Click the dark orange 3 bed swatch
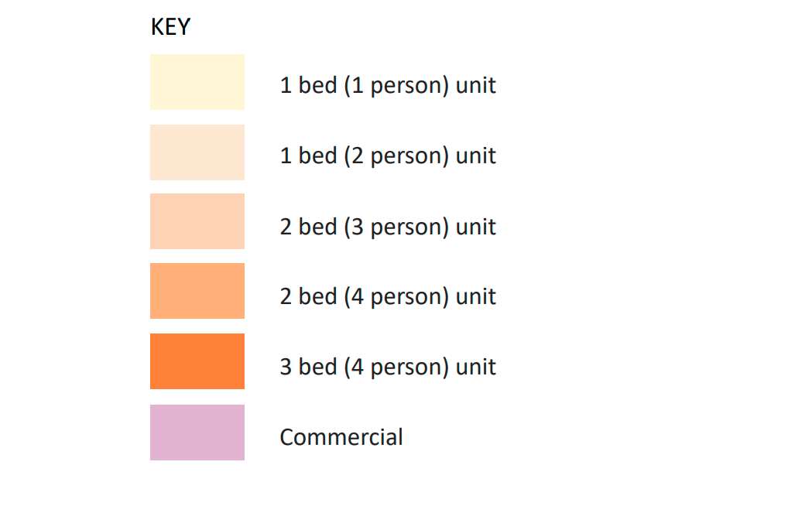This screenshot has height=506, width=812. tap(197, 361)
